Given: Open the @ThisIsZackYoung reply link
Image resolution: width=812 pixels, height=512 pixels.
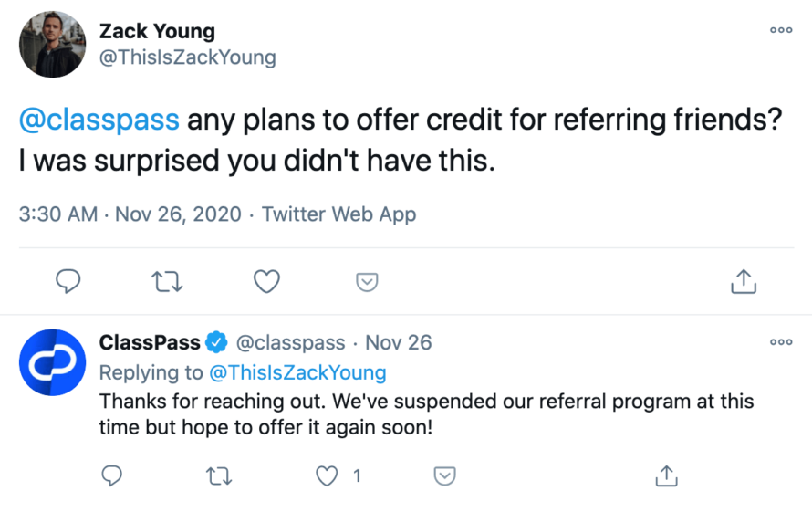Looking at the screenshot, I should coord(297,372).
